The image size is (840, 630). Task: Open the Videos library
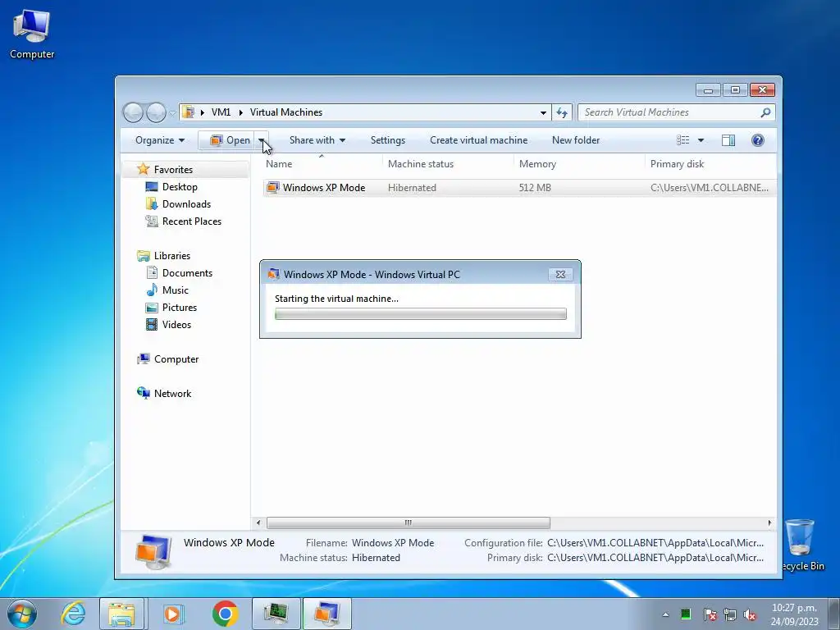point(176,325)
